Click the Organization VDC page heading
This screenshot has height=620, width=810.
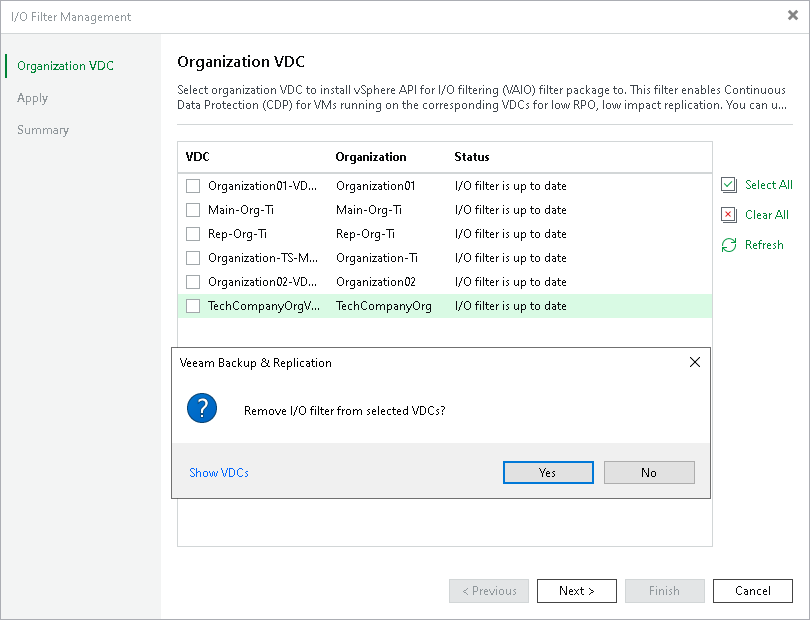point(241,62)
